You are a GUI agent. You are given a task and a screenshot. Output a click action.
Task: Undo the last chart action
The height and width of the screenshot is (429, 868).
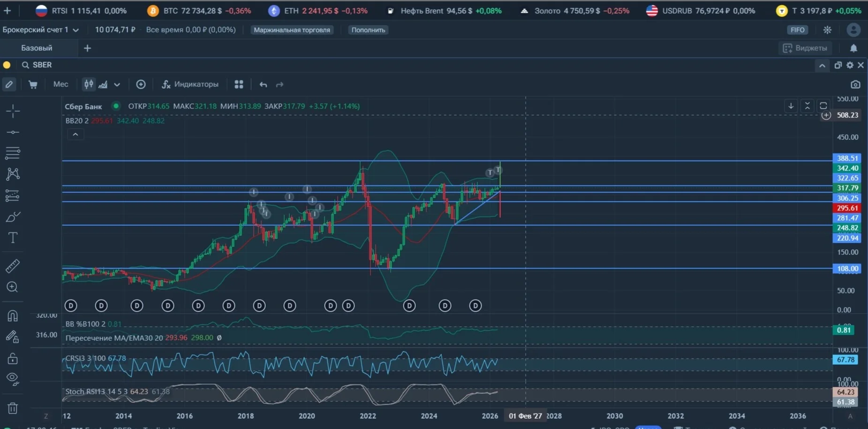[263, 84]
